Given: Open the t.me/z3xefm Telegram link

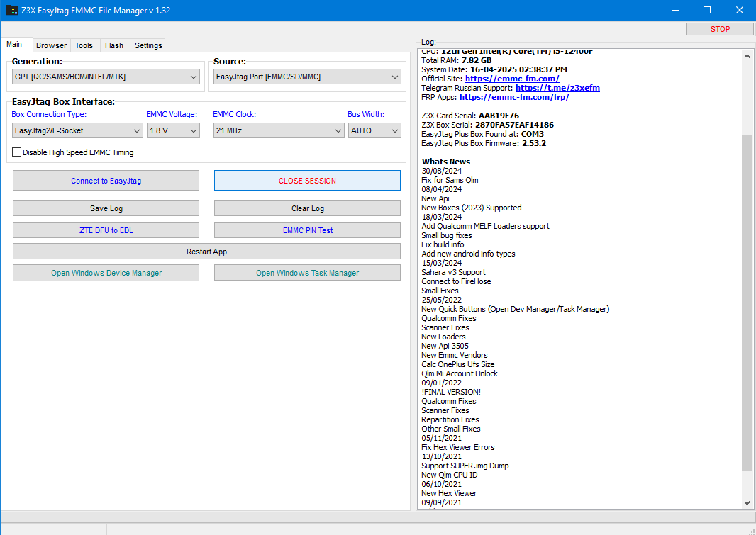Looking at the screenshot, I should 557,88.
